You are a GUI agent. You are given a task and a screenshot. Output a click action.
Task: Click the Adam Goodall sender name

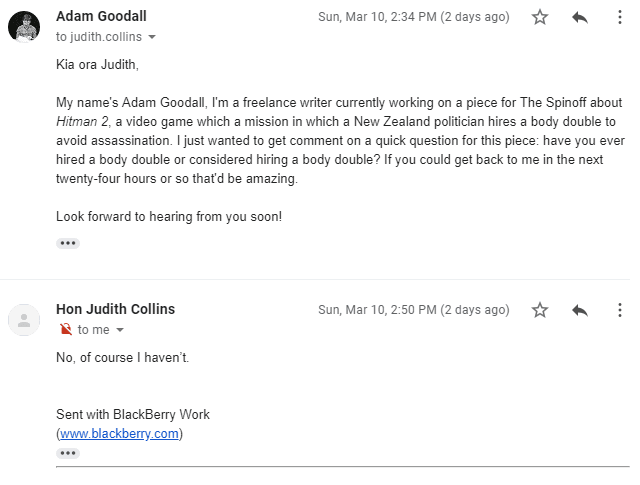point(101,17)
